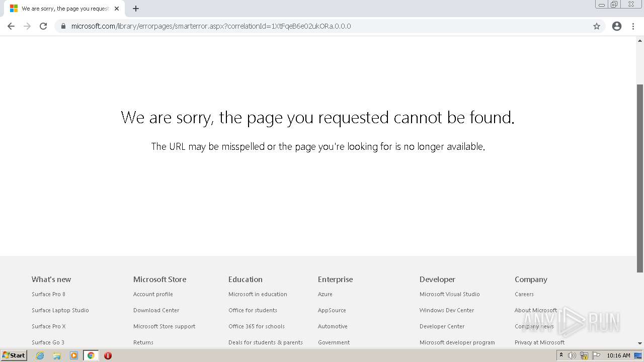Click the 'Developer' footer heading
The height and width of the screenshot is (362, 644).
(x=437, y=279)
